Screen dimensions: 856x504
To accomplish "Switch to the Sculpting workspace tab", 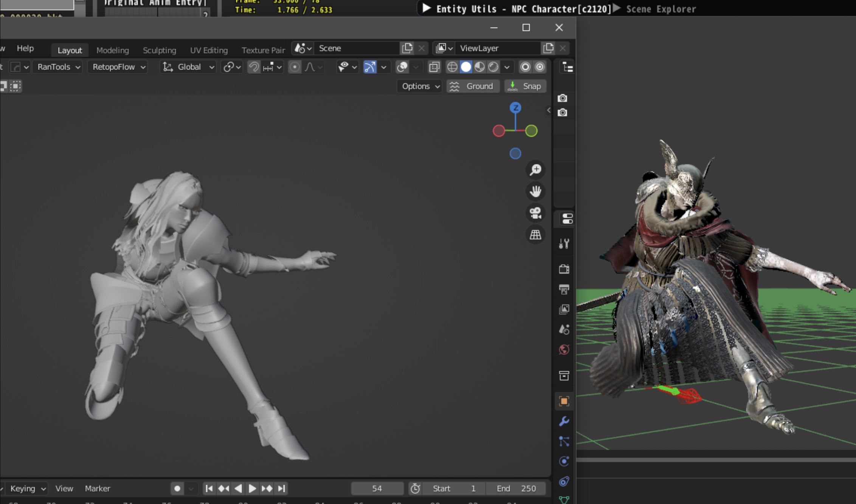I will [159, 50].
